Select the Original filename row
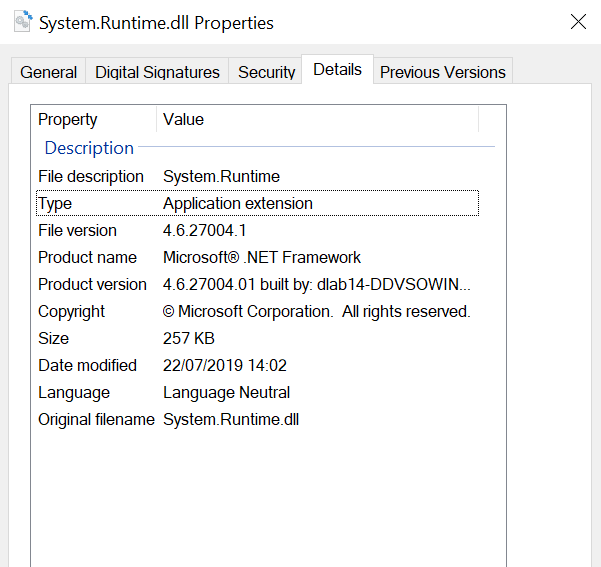 coord(258,419)
